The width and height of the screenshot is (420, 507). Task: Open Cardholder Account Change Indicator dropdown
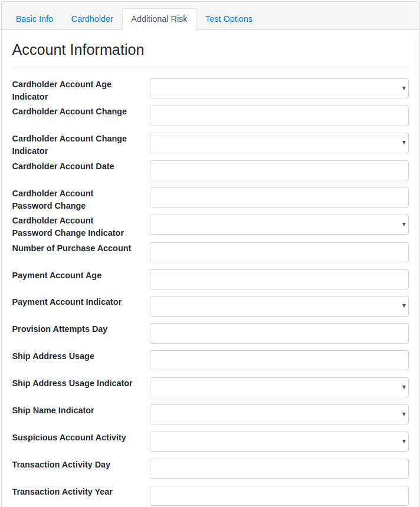point(279,143)
